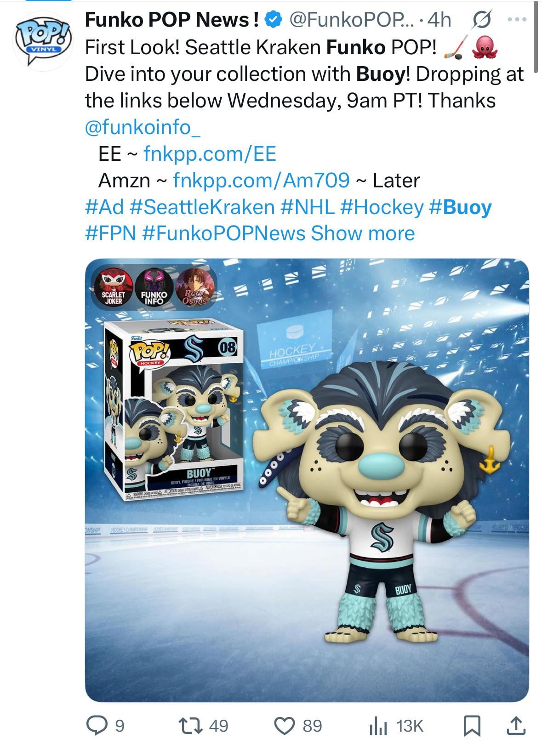
Task: Open the #NHL hashtag
Action: point(307,207)
